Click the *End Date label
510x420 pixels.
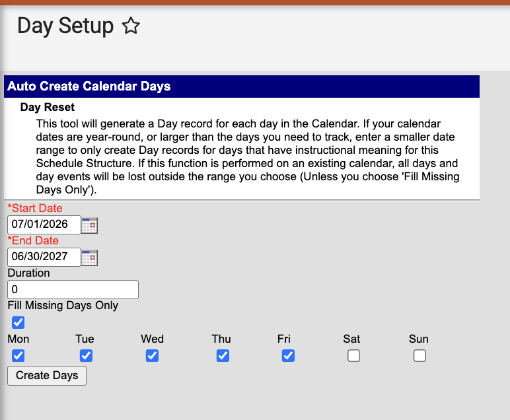click(33, 240)
